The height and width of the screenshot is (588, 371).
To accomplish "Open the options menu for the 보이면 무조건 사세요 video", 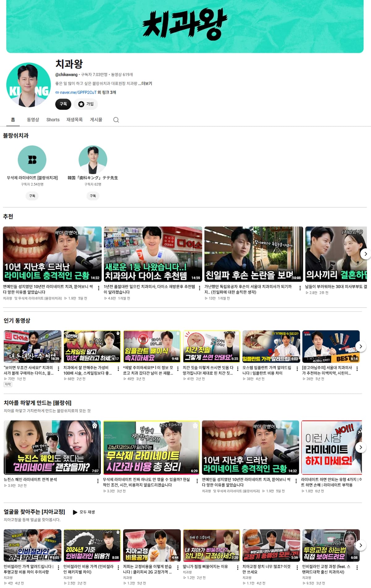I will (58, 369).
